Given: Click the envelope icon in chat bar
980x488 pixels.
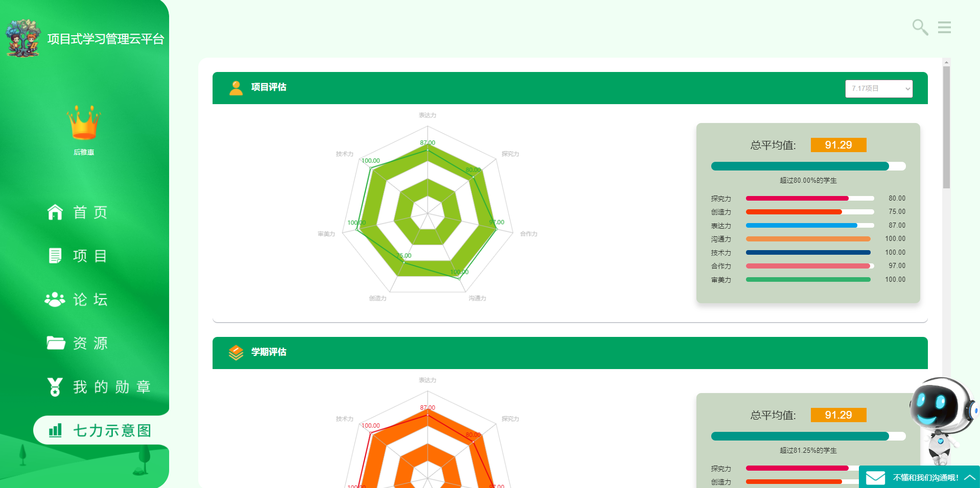Looking at the screenshot, I should click(875, 478).
